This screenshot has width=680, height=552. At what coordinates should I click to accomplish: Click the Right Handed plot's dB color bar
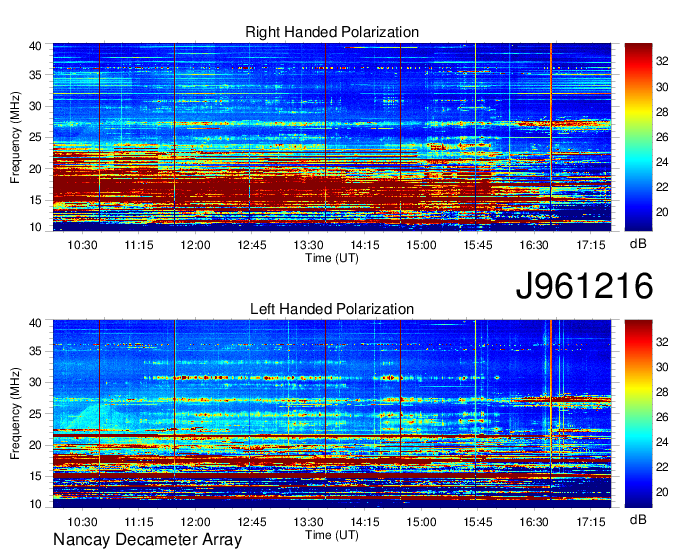638,137
